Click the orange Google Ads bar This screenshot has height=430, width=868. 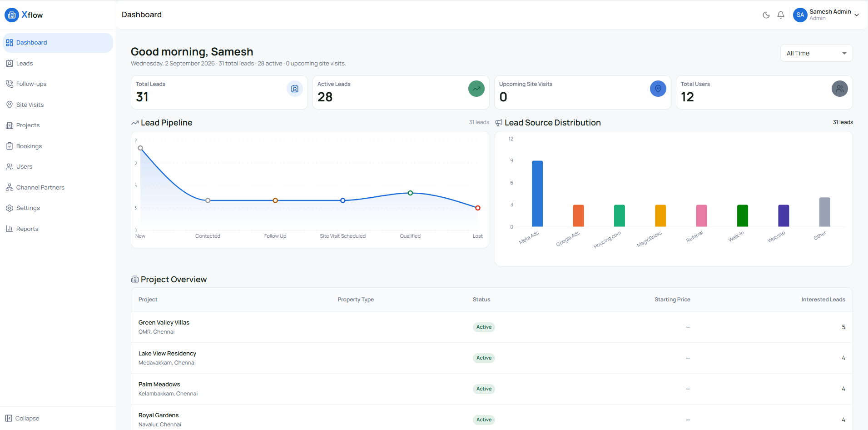coord(578,216)
